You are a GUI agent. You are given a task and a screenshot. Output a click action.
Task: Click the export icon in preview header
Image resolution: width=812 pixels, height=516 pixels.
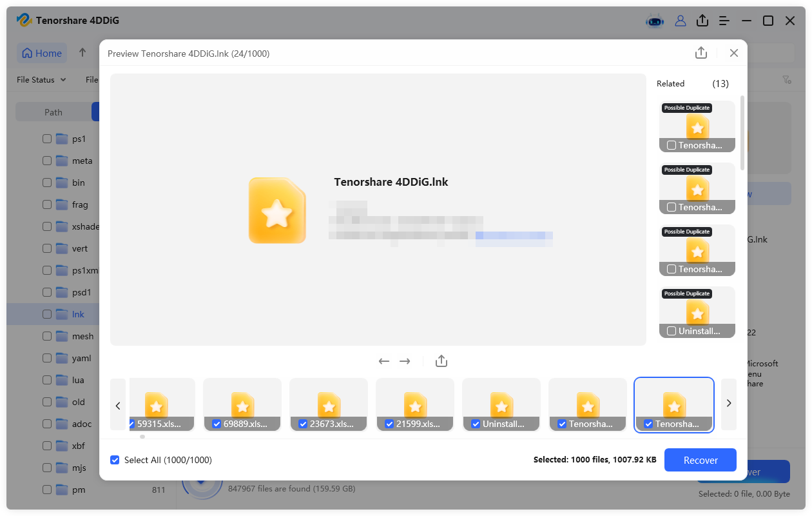[x=701, y=53]
